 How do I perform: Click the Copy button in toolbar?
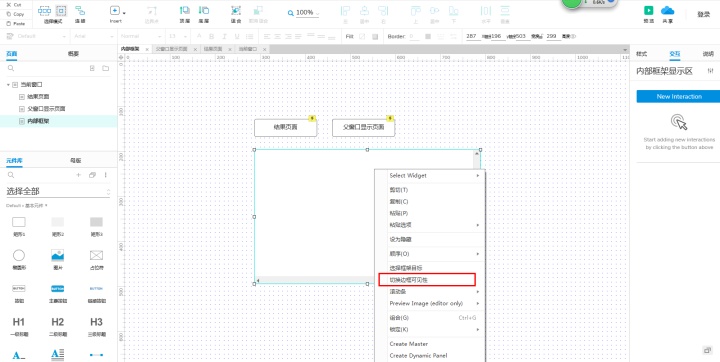tap(15, 14)
